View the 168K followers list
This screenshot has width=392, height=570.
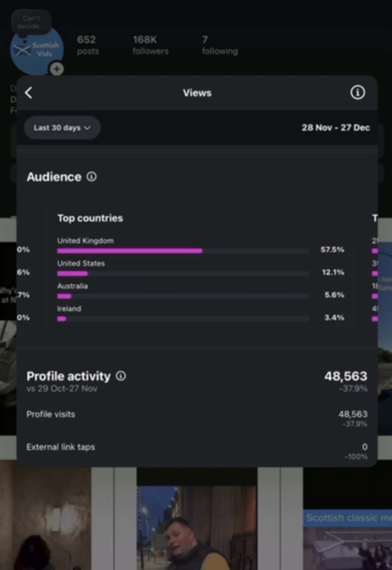150,45
